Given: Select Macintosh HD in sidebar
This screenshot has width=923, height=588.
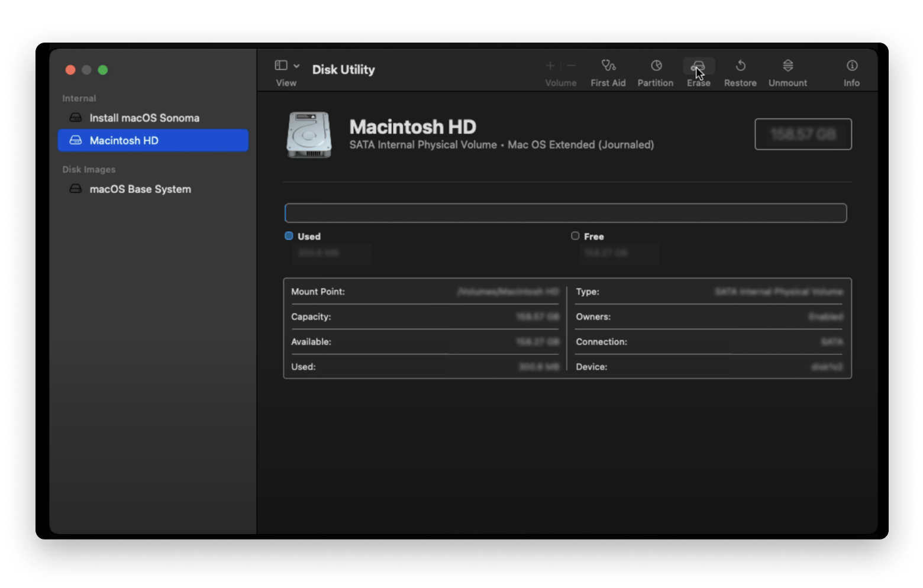Looking at the screenshot, I should click(153, 140).
